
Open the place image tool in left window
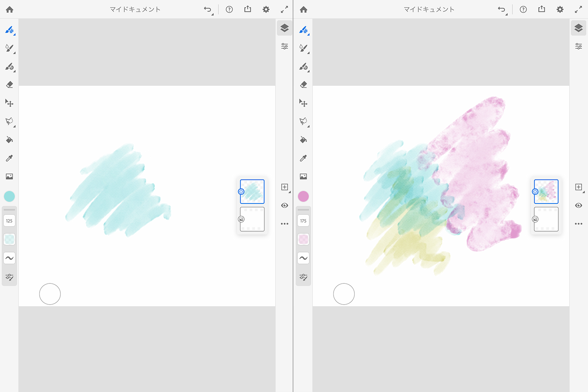[9, 176]
